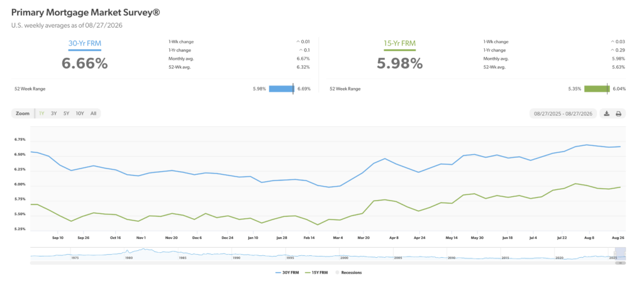The height and width of the screenshot is (288, 644).
Task: Edit the 08/27/2025 - 08/27/2026 date range
Action: (x=564, y=114)
